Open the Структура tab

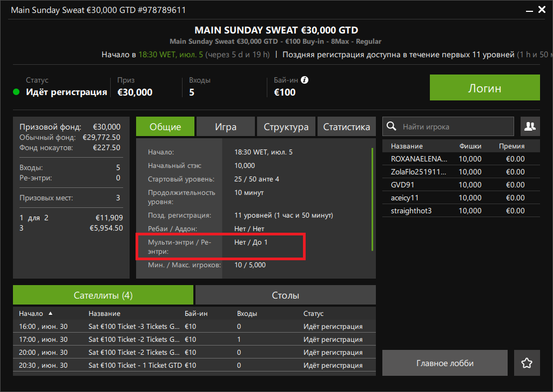point(286,126)
